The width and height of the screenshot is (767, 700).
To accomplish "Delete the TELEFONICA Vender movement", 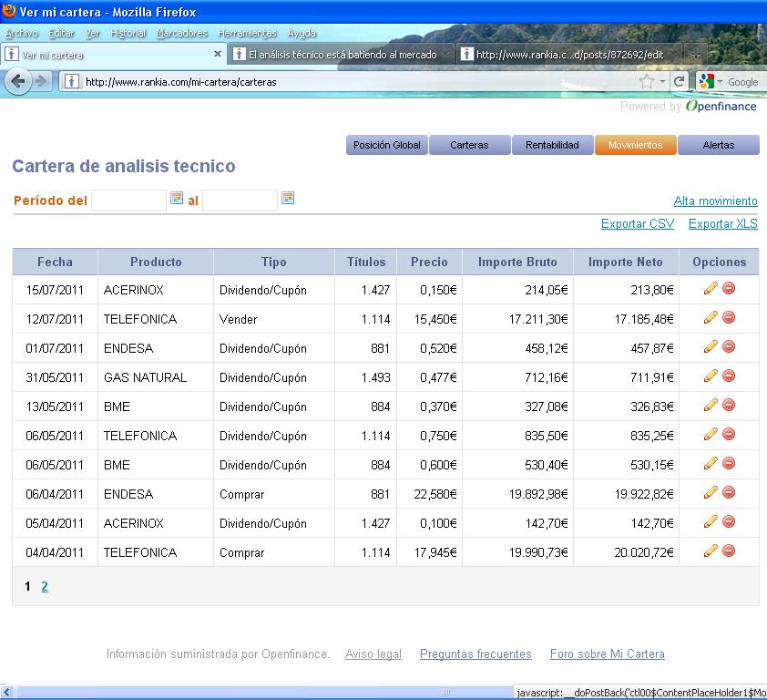I will 729,318.
